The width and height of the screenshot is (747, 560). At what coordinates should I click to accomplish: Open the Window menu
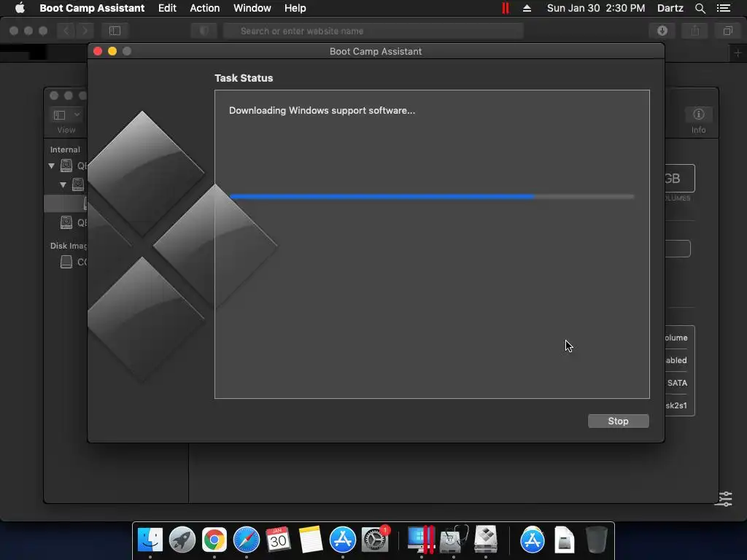point(252,8)
